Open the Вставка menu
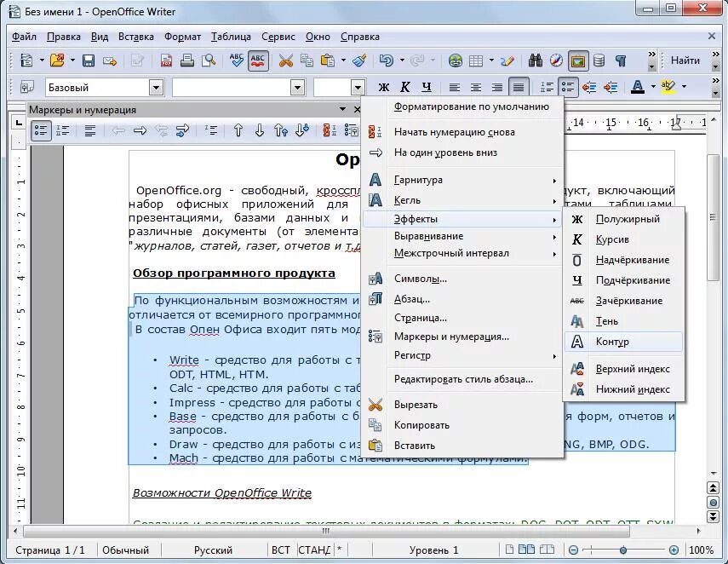728x564 pixels. click(x=135, y=37)
